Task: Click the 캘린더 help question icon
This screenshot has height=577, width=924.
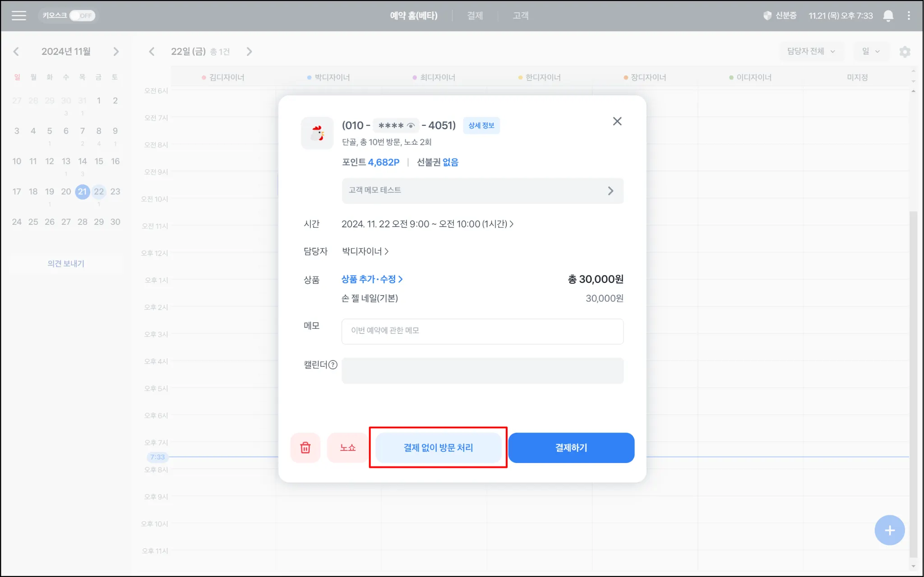Action: (x=333, y=365)
